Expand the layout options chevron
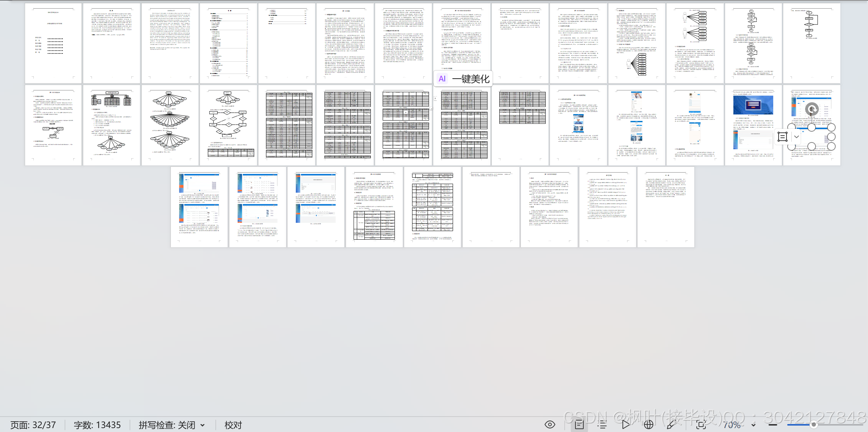 (x=797, y=137)
